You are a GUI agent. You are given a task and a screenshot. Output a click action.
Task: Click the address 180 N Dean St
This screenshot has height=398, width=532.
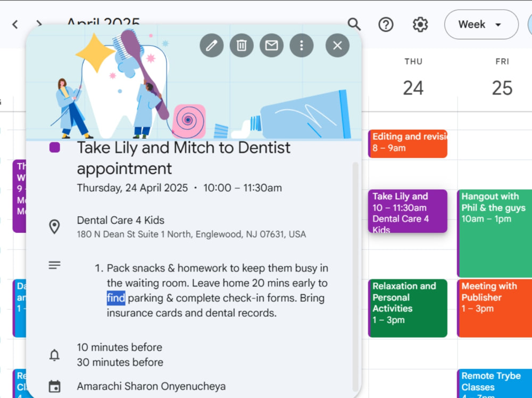pyautogui.click(x=192, y=234)
